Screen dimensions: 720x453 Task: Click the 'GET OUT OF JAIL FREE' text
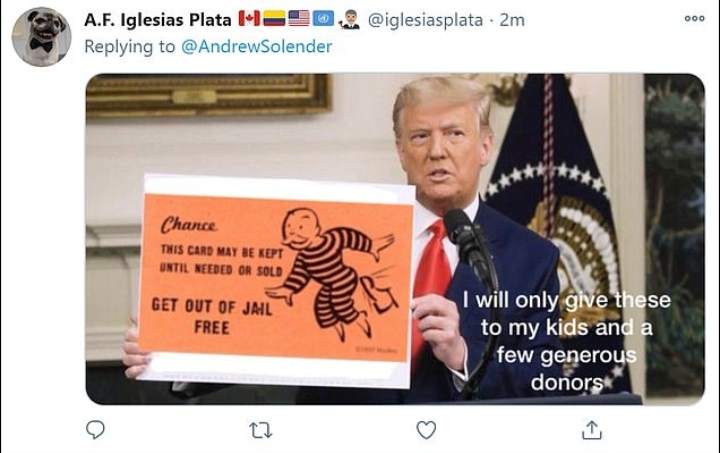212,316
